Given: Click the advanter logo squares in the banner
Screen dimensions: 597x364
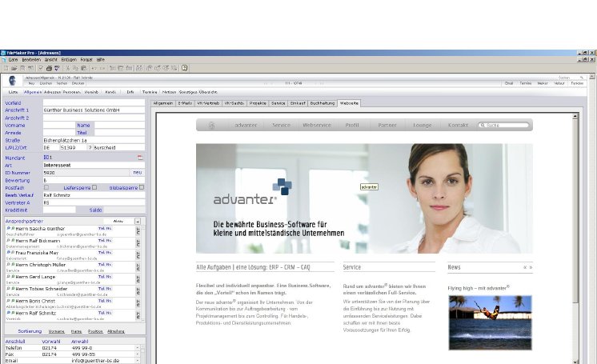Looking at the screenshot, I should pyautogui.click(x=282, y=186).
